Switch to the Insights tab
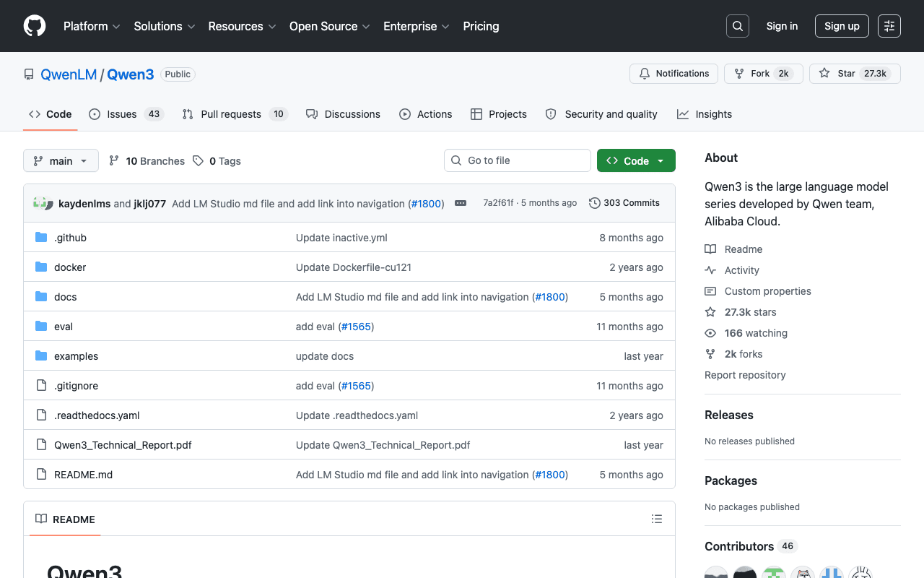Screen dimensions: 924x578 click(705, 114)
